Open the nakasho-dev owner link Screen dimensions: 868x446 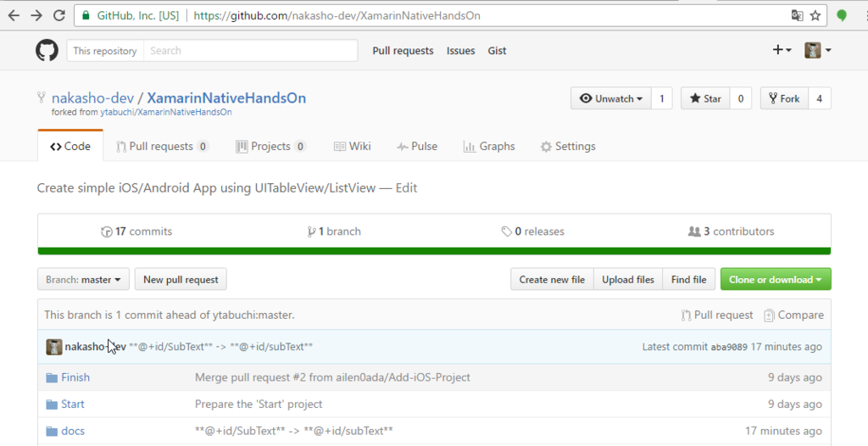tap(92, 98)
